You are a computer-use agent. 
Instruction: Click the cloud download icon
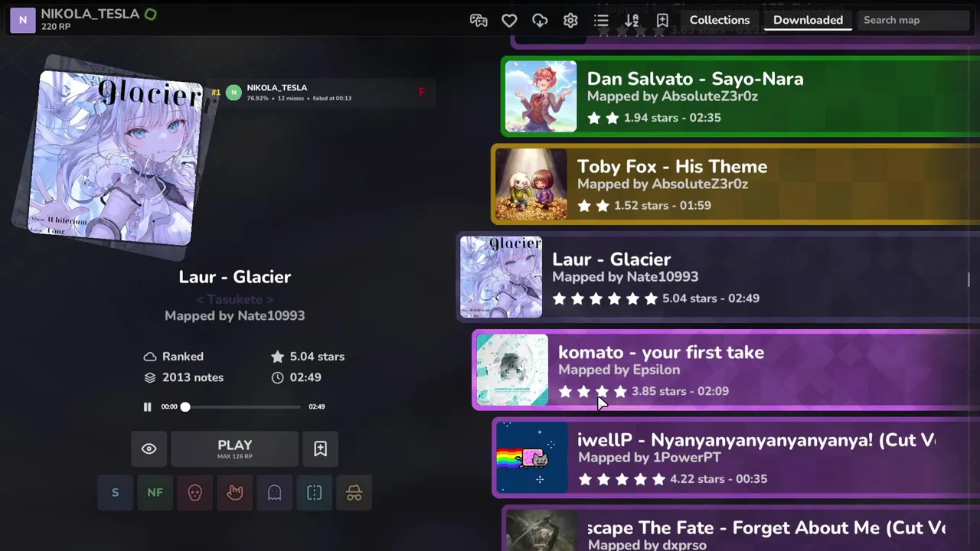point(540,21)
